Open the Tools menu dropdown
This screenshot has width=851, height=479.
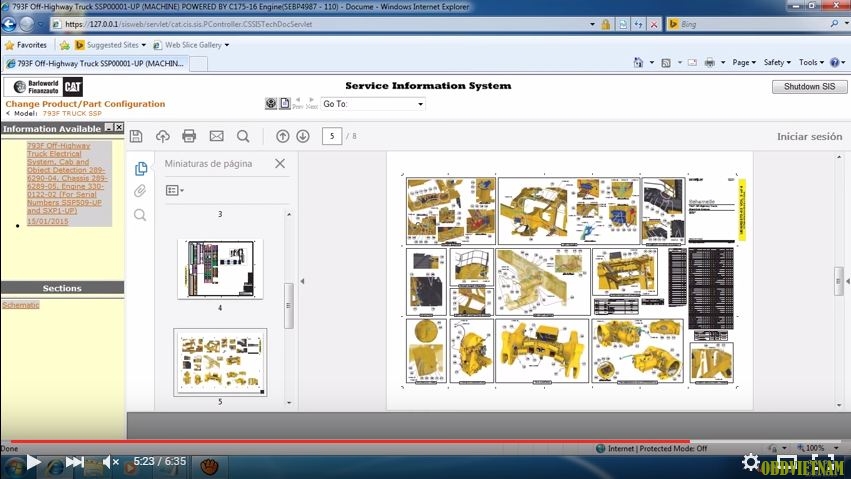tap(812, 62)
